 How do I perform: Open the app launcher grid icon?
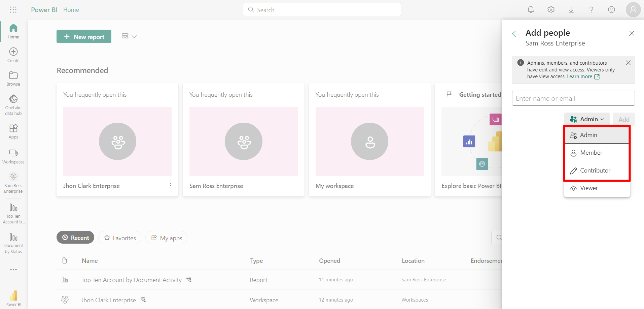click(x=13, y=10)
